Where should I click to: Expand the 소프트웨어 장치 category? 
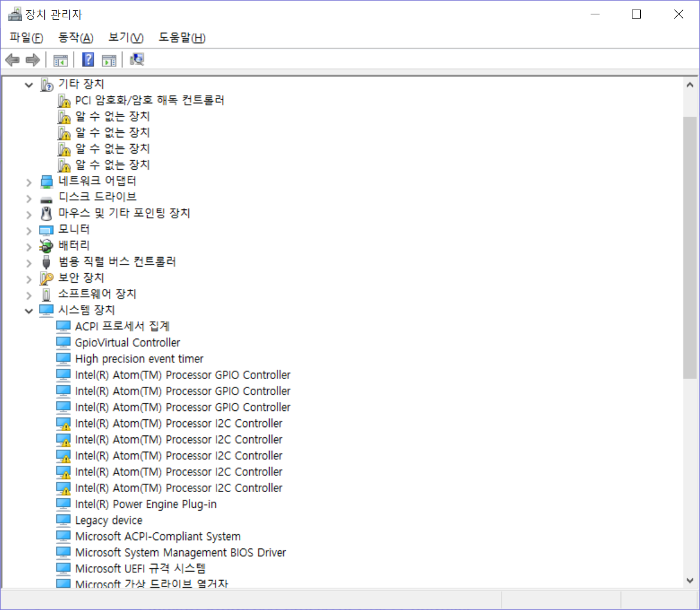(29, 295)
